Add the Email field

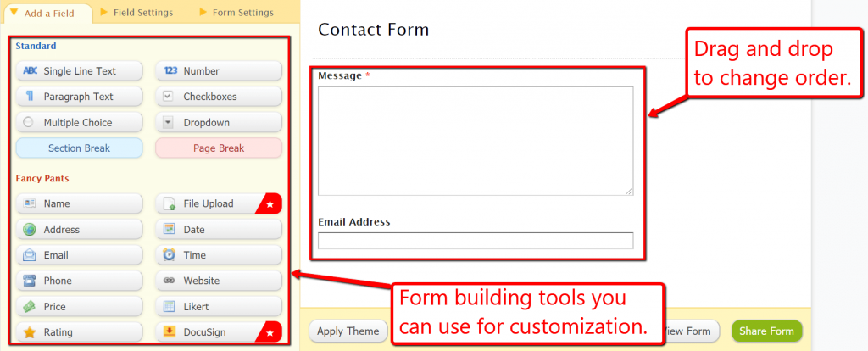tap(79, 254)
